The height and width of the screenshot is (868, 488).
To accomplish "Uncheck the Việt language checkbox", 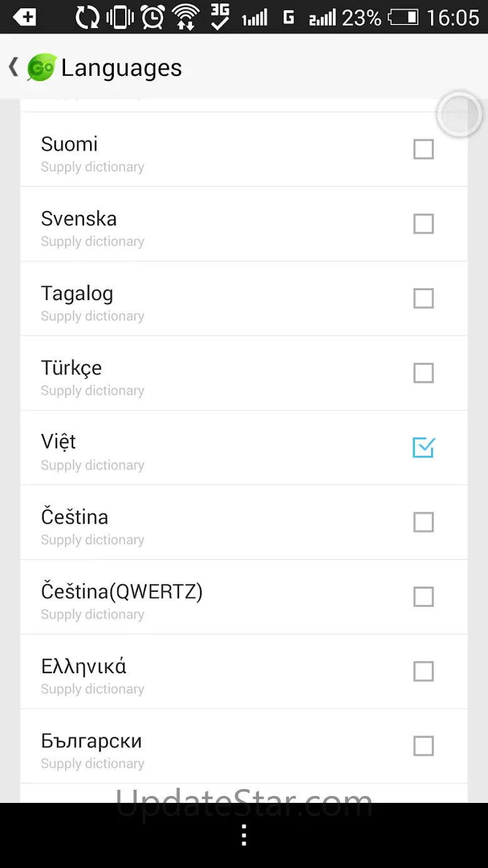I will pos(424,447).
